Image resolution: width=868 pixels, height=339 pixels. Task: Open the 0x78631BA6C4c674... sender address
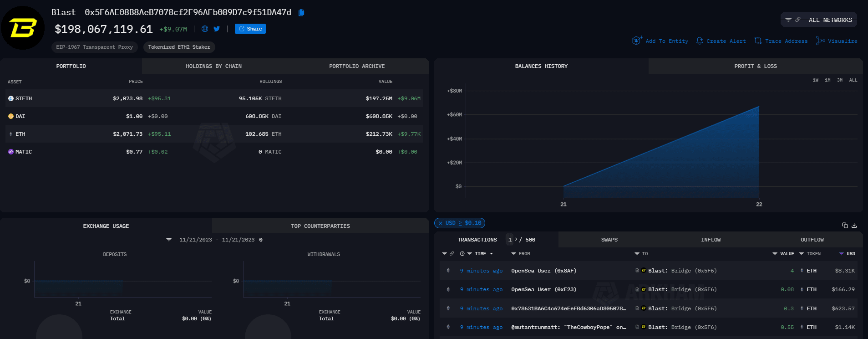pyautogui.click(x=569, y=308)
